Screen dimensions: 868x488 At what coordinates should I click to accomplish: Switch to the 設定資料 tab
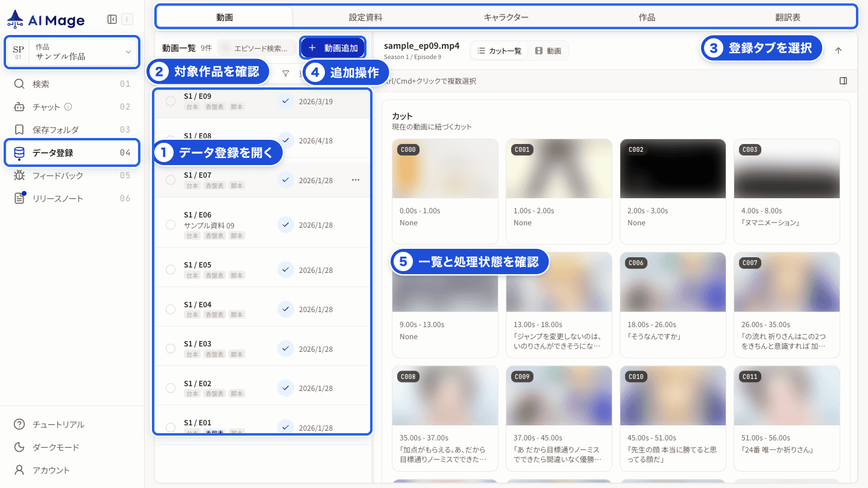[365, 17]
